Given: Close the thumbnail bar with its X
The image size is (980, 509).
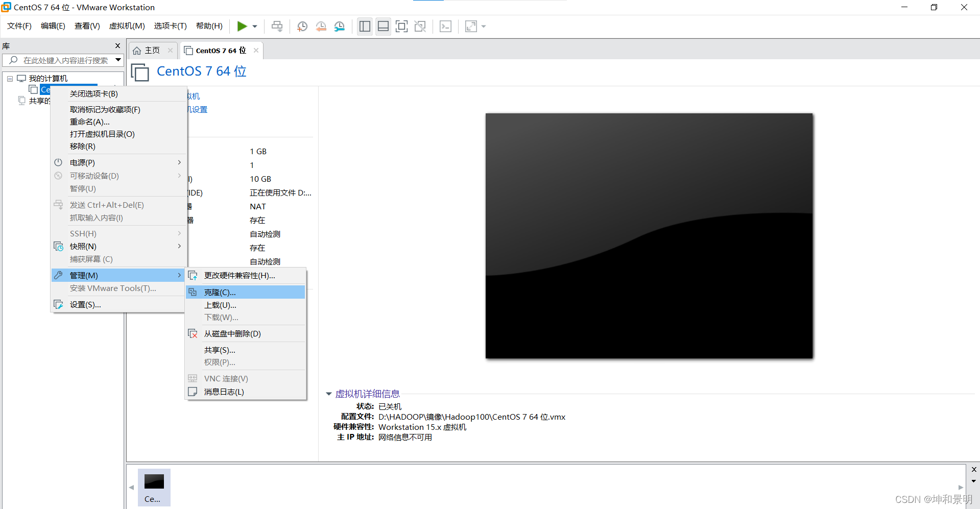Looking at the screenshot, I should (974, 469).
